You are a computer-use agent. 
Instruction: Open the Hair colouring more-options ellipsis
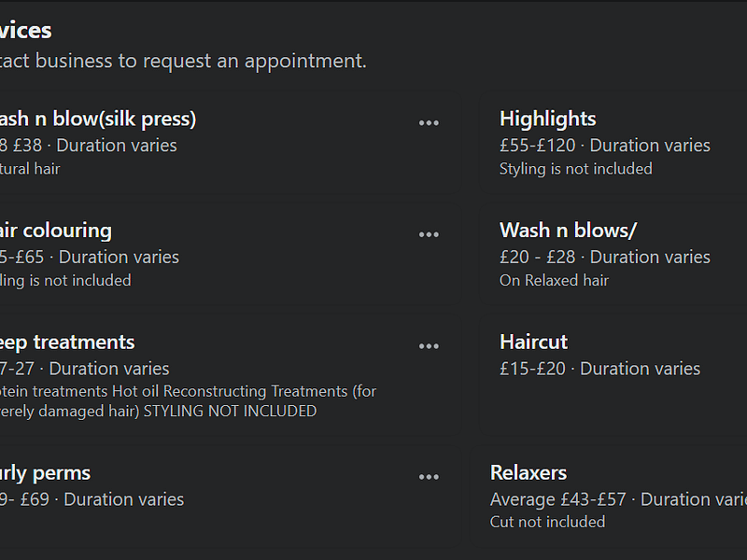(429, 234)
